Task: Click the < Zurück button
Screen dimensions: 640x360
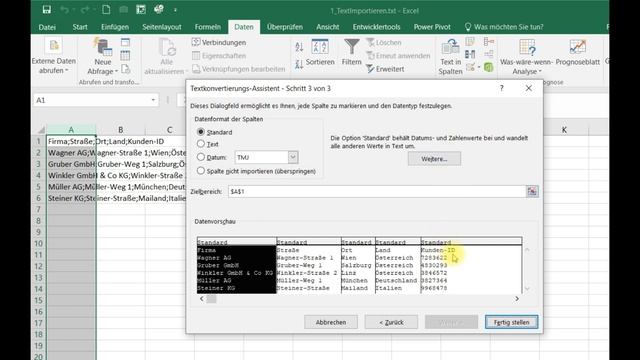Action: tap(391, 322)
